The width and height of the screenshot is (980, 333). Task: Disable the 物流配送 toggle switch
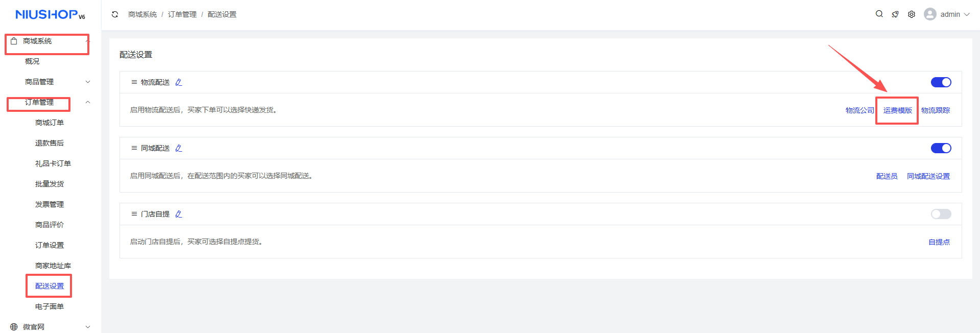(x=941, y=82)
